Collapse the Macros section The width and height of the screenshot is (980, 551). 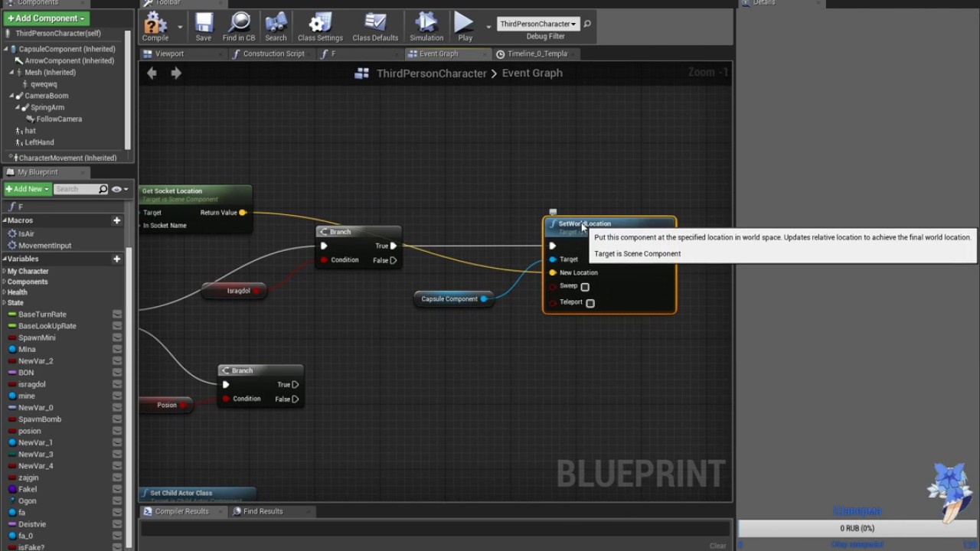click(4, 220)
